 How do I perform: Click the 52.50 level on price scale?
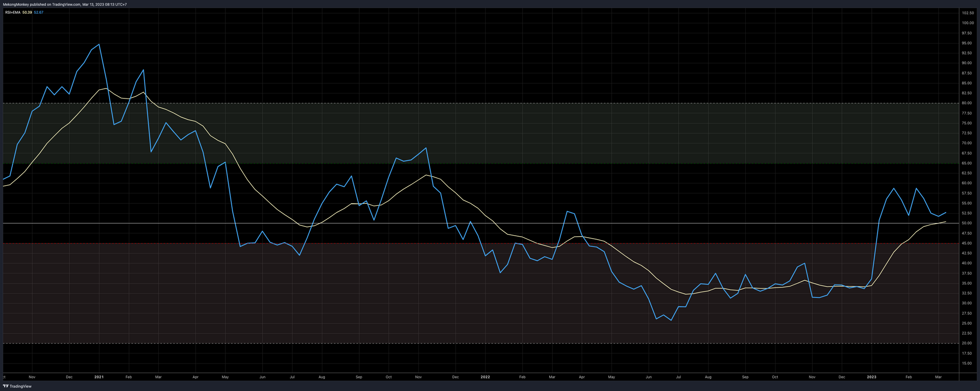(968, 213)
